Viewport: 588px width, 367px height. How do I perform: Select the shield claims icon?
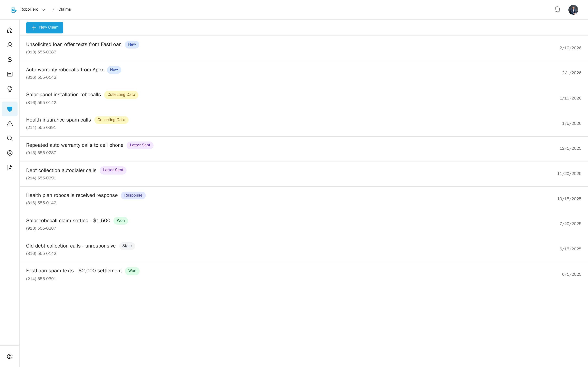[10, 109]
